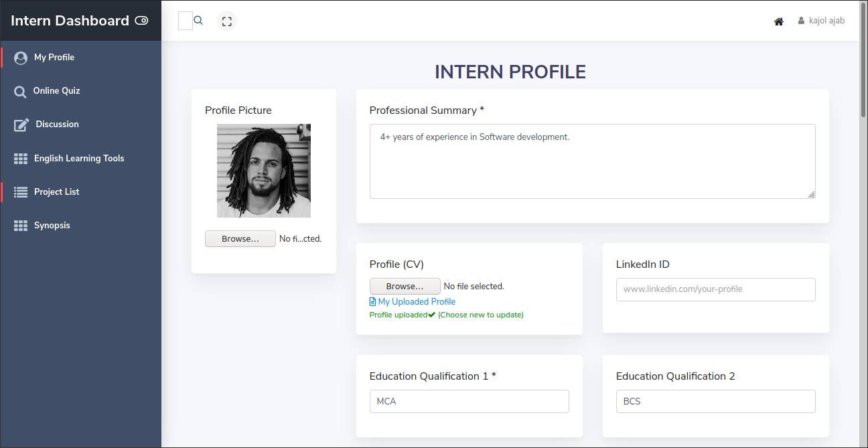Go to home via the house icon
Viewport: 868px width, 448px height.
click(779, 21)
